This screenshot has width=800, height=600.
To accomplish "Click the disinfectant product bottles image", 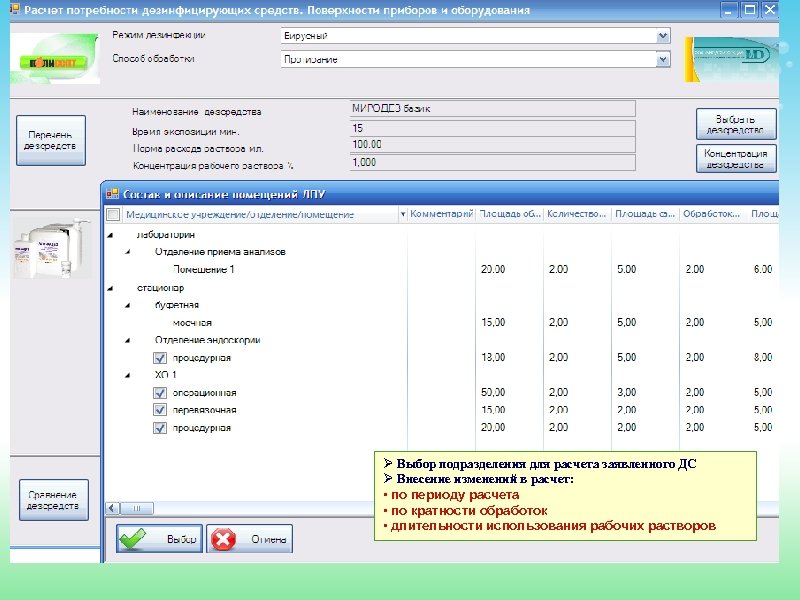I will click(x=53, y=249).
